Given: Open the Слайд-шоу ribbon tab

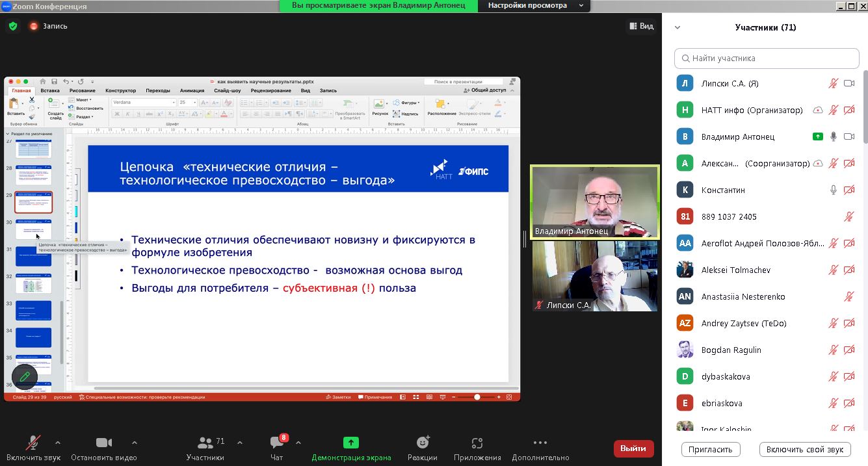Looking at the screenshot, I should click(x=228, y=91).
